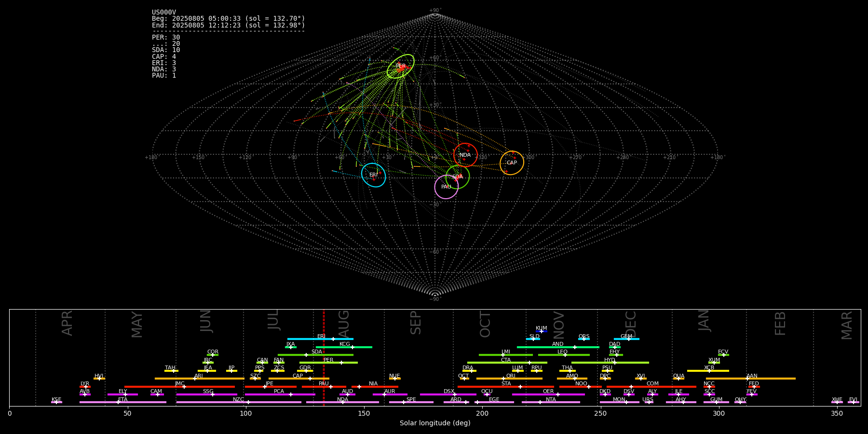Click the COM shower bar in timeline
Image resolution: width=868 pixels, height=434 pixels.
click(651, 387)
